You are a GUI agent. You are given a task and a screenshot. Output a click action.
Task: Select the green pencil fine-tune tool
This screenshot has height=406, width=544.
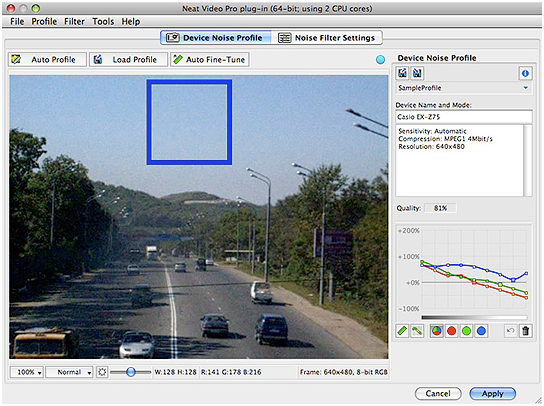pyautogui.click(x=402, y=331)
